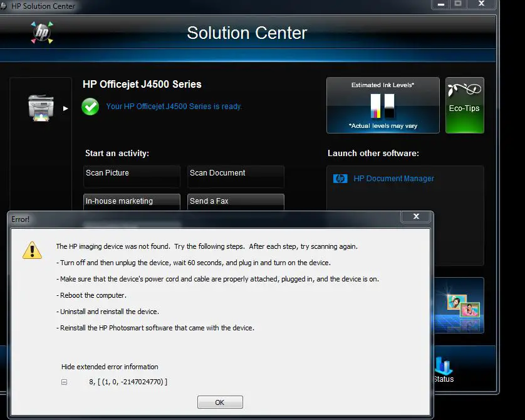Open the Status icon in the bottom bar
Screen dimensions: 525x420
click(x=444, y=370)
